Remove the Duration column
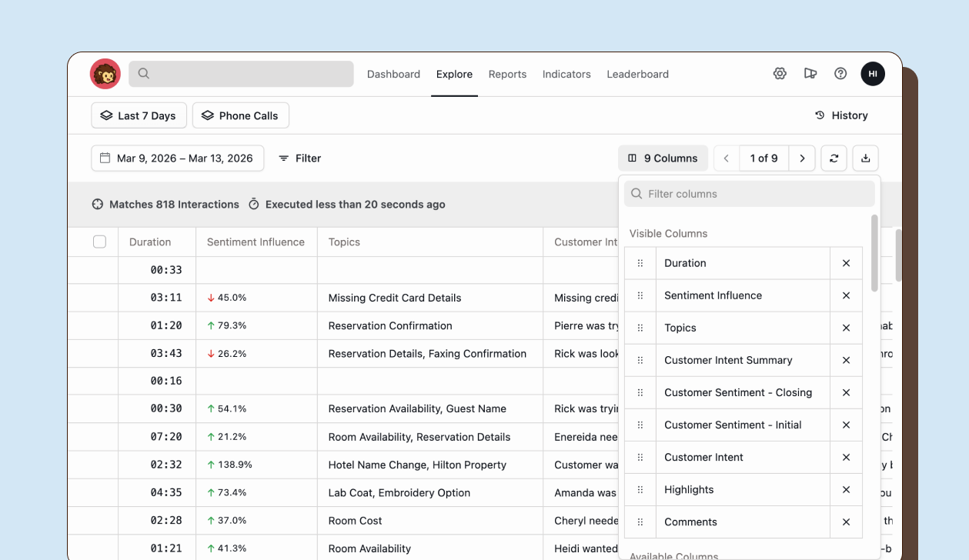969x560 pixels. 846,263
